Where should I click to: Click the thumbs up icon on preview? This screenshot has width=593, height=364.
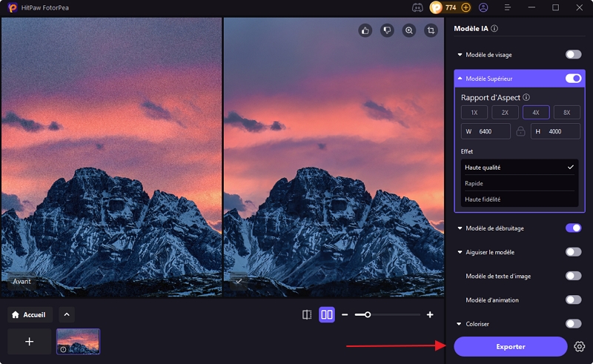(x=365, y=30)
